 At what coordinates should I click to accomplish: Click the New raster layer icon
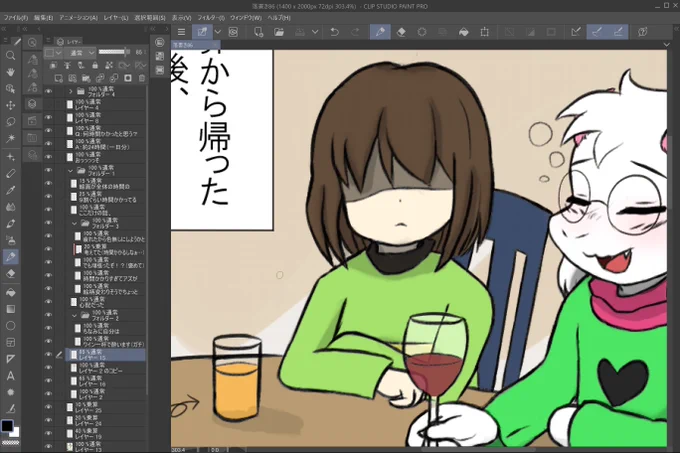pos(59,78)
